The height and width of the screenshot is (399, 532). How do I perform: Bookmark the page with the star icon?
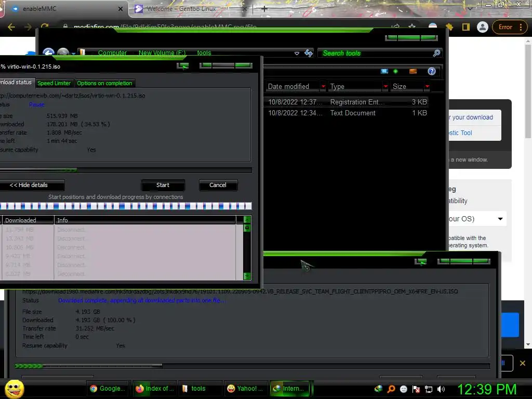(412, 27)
